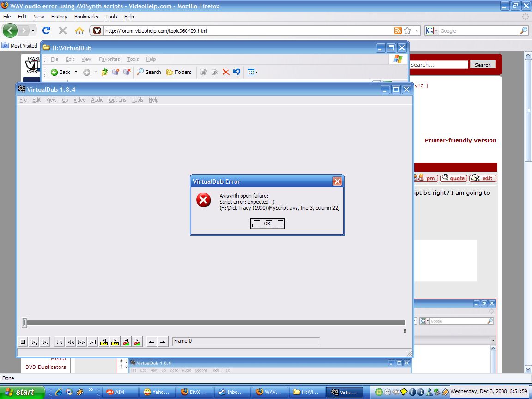The height and width of the screenshot is (399, 532).
Task: Click the red Delete X in Explorer toolbar
Action: point(226,72)
